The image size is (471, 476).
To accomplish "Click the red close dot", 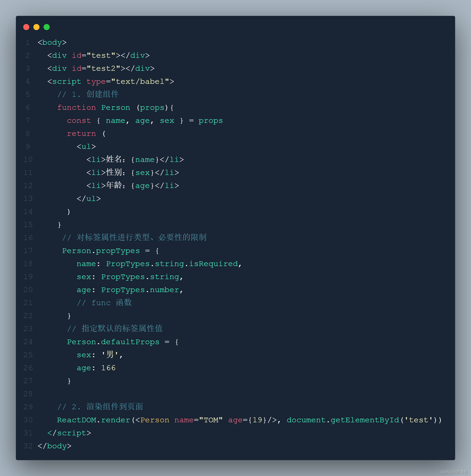I will pos(26,27).
